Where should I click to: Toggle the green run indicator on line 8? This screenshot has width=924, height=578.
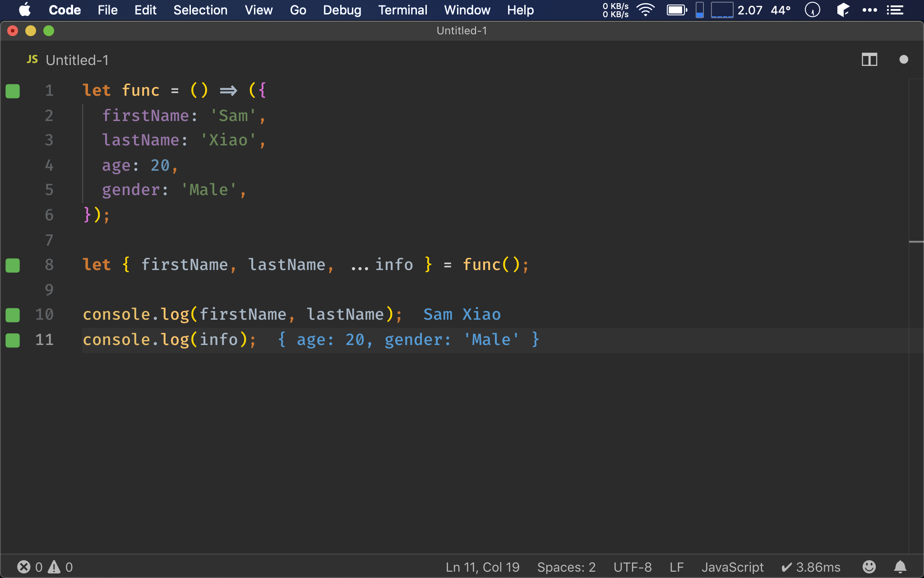pos(13,264)
